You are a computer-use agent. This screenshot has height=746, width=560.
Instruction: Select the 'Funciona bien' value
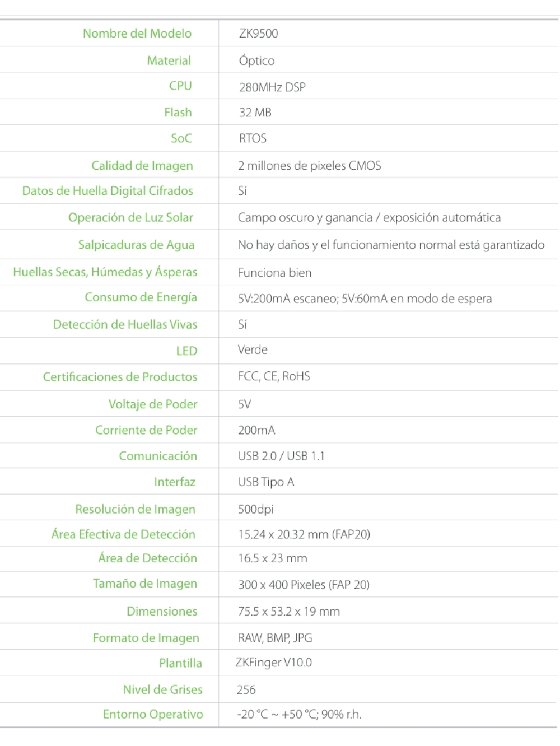[274, 273]
